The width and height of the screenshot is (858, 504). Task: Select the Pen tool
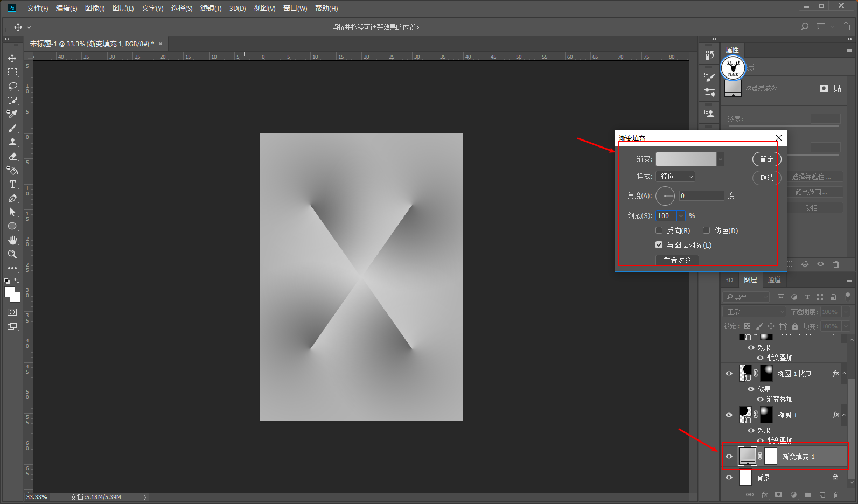[12, 198]
